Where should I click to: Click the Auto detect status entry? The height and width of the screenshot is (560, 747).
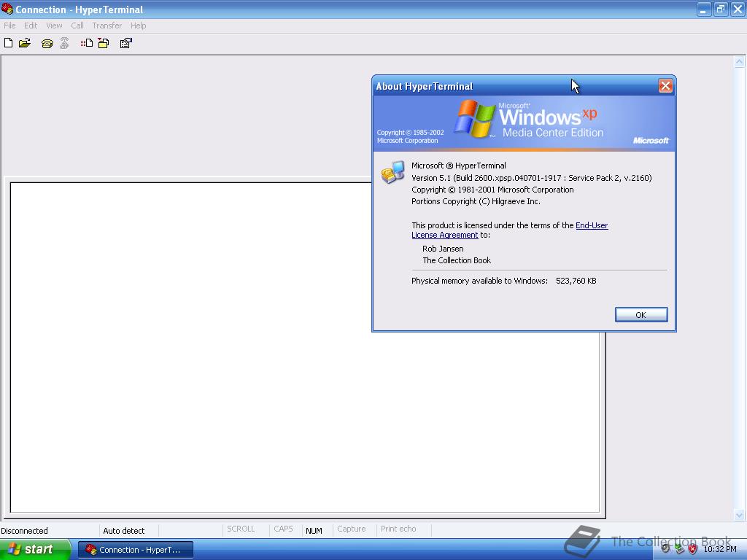124,531
